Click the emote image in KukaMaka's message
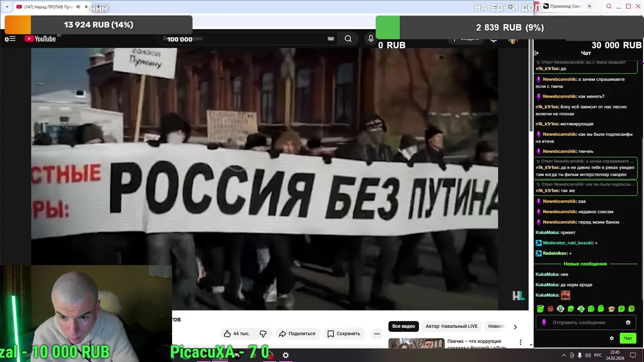 (x=566, y=295)
